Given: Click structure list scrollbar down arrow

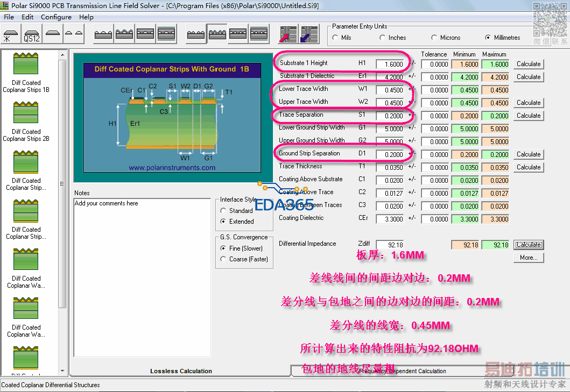Looking at the screenshot, I should point(62,371).
